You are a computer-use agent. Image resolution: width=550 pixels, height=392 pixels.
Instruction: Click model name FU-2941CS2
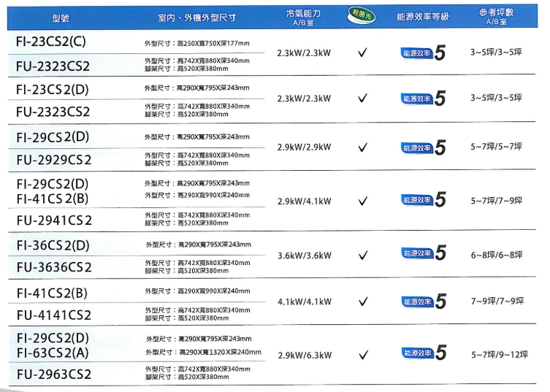53,220
